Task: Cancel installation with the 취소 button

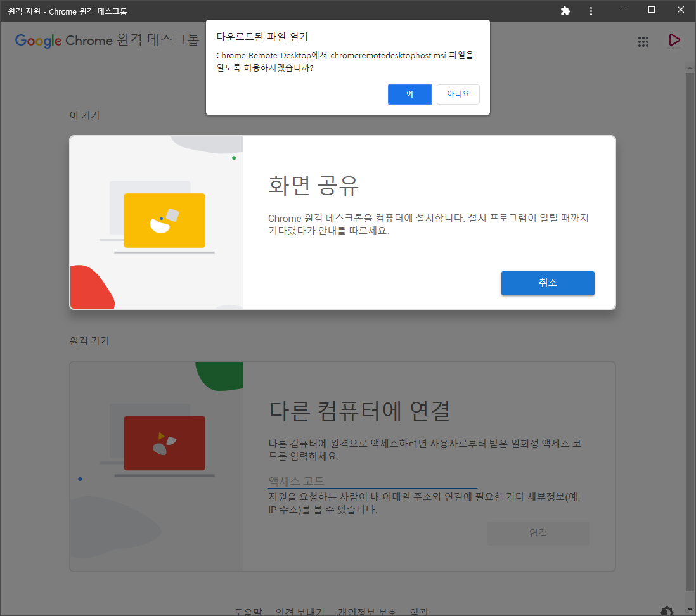Action: pos(548,283)
